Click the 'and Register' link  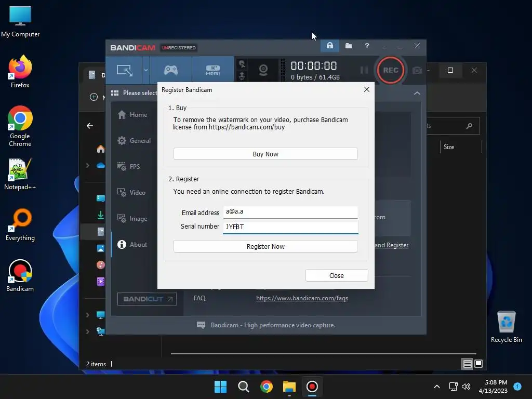tap(392, 245)
